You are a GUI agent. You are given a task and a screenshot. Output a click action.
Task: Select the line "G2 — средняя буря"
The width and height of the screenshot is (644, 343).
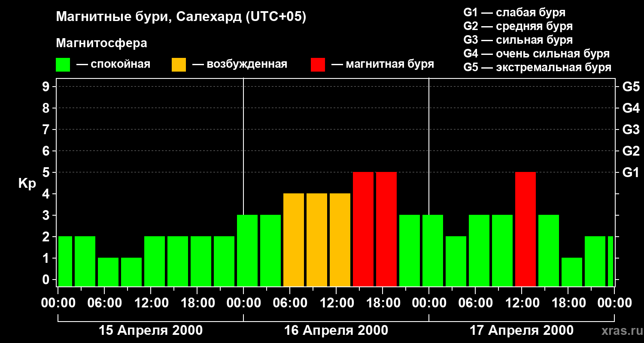518,26
